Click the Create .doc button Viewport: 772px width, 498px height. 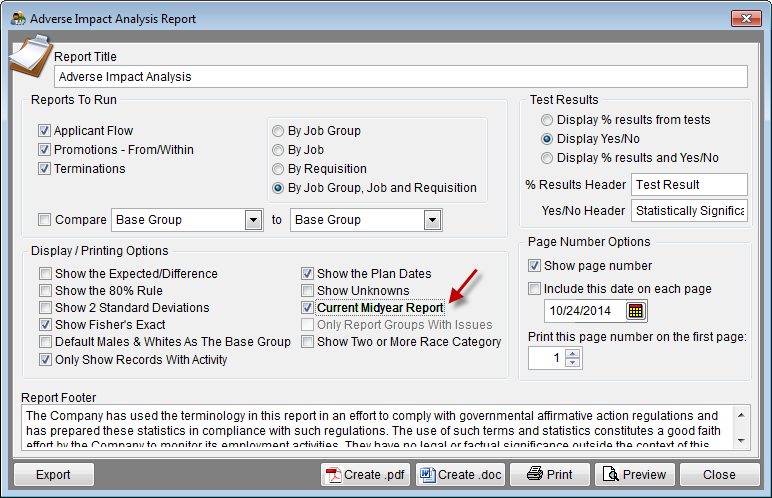[x=460, y=474]
